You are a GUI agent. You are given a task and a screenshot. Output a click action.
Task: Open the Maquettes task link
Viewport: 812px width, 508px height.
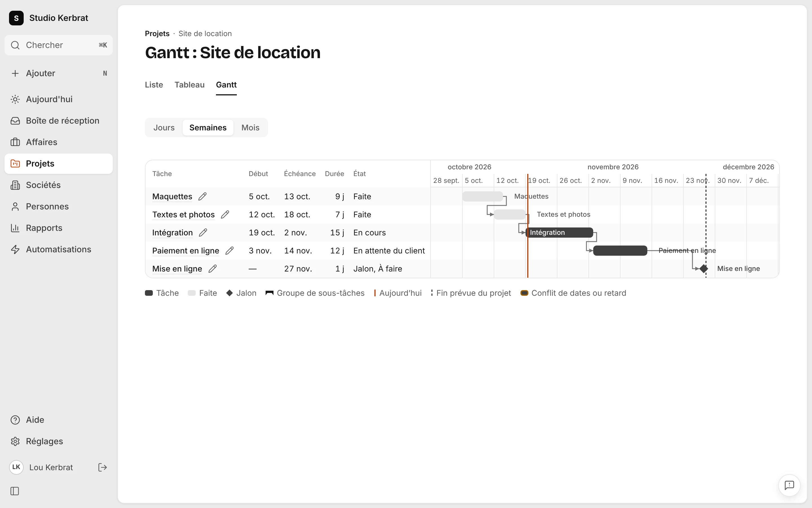tap(172, 196)
